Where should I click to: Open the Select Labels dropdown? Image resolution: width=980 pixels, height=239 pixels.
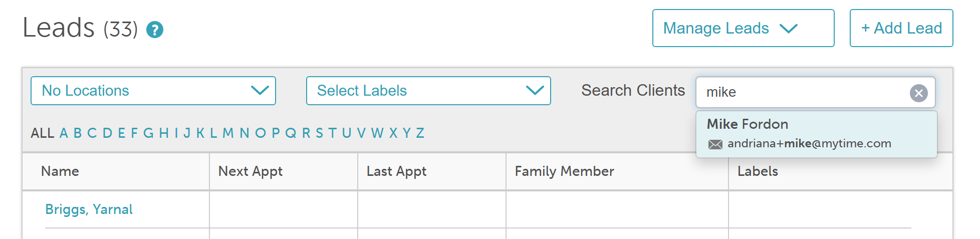tap(428, 91)
